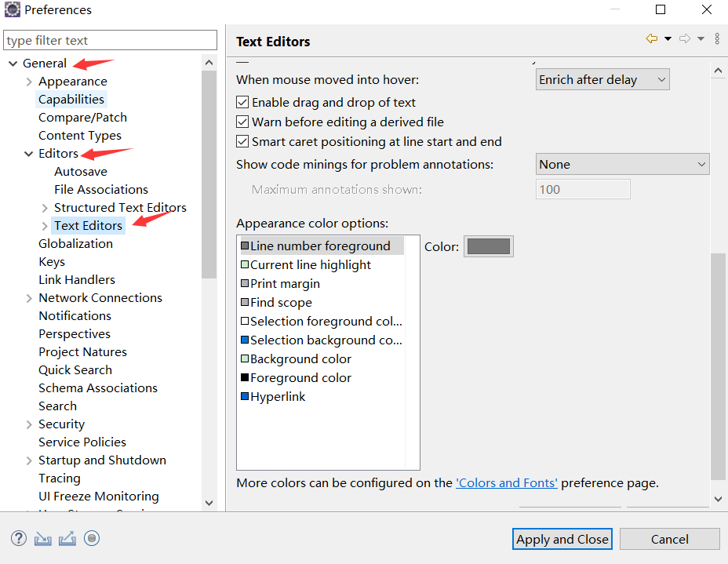Expand the Appearance tree node

pyautogui.click(x=29, y=82)
